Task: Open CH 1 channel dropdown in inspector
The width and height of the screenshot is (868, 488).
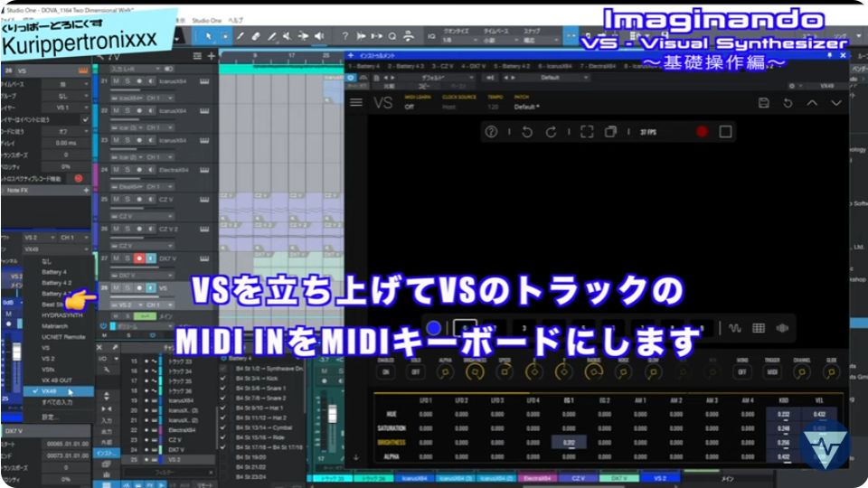Action: coord(75,238)
